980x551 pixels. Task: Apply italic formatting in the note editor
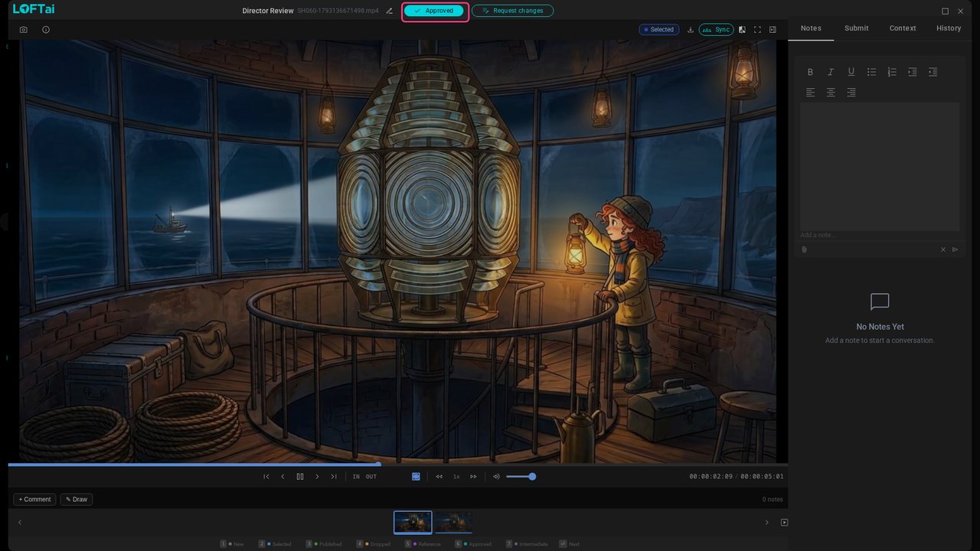(x=831, y=72)
